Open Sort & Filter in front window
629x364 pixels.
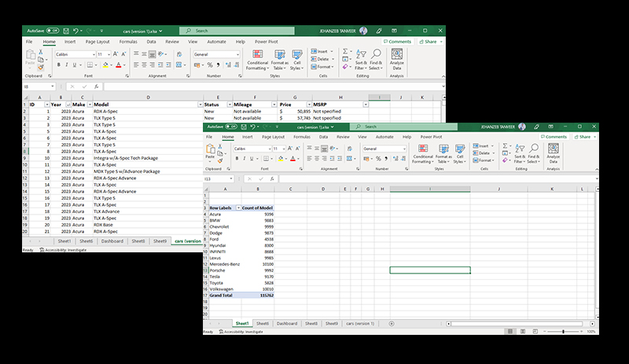point(520,153)
